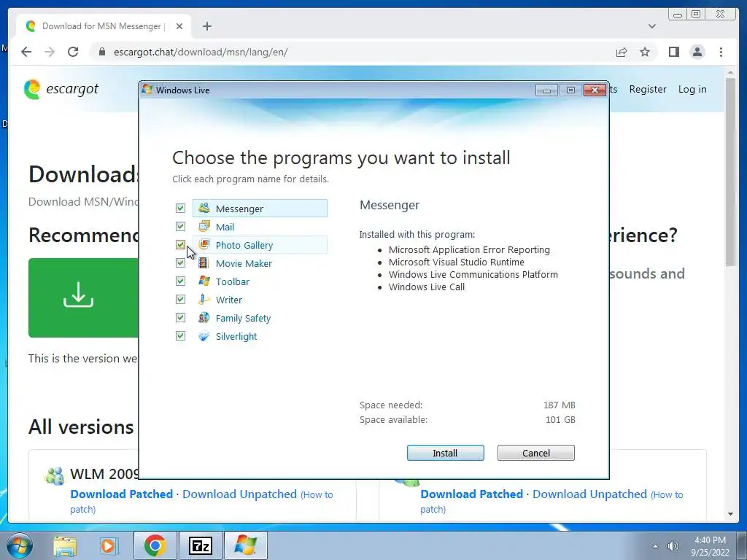
Task: Show hidden system tray icons
Action: click(655, 546)
